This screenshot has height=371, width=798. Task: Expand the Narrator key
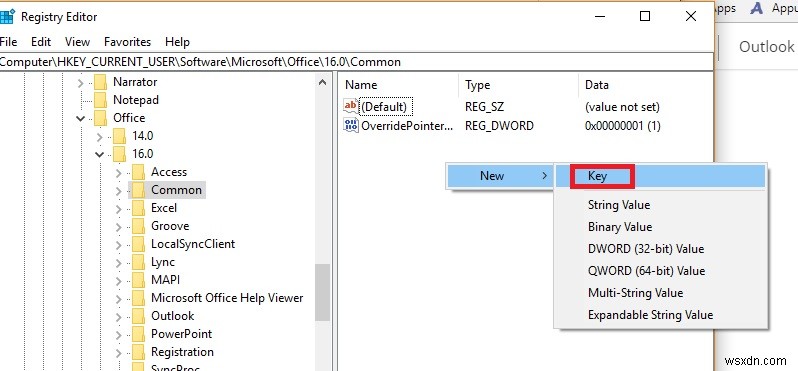pyautogui.click(x=80, y=82)
